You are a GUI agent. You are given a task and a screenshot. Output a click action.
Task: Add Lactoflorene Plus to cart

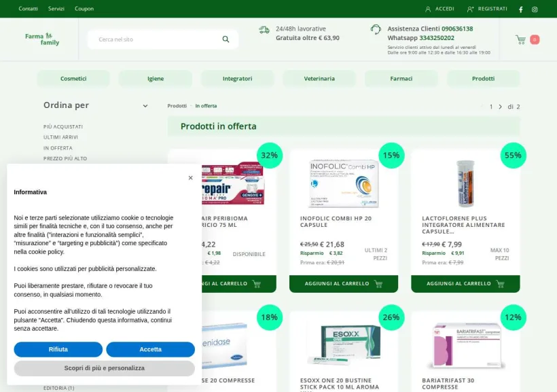(465, 283)
